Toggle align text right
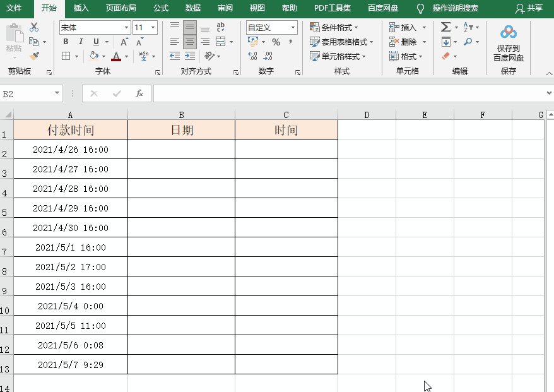554x392 pixels. pos(205,42)
